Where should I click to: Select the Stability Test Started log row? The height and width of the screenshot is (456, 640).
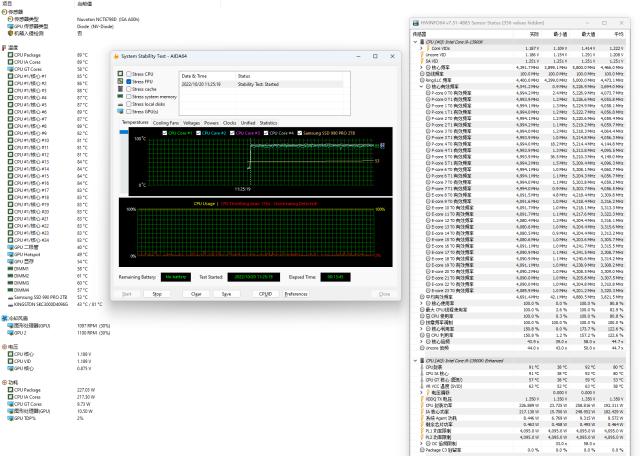(x=262, y=84)
